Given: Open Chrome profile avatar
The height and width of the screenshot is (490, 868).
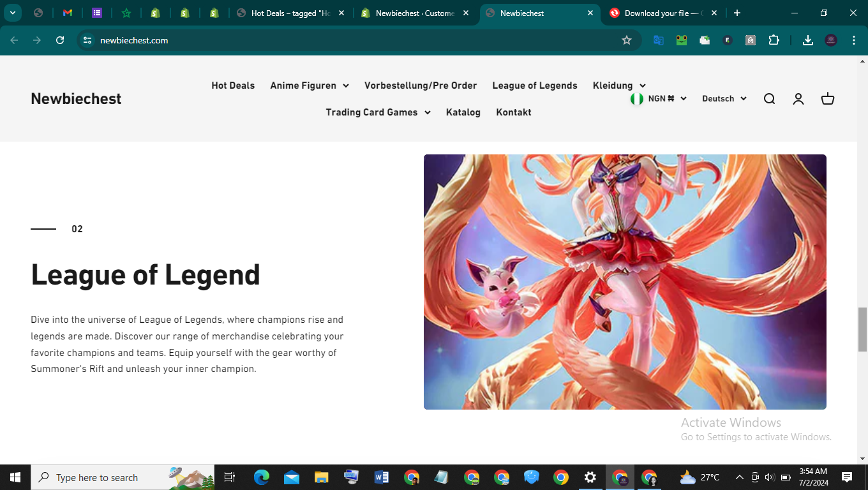Looking at the screenshot, I should tap(831, 40).
